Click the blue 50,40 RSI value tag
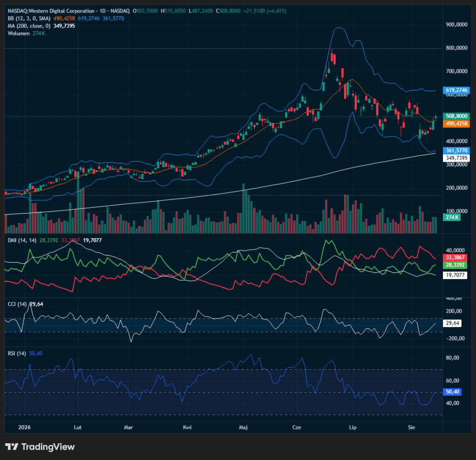The height and width of the screenshot is (460, 476). tap(452, 392)
